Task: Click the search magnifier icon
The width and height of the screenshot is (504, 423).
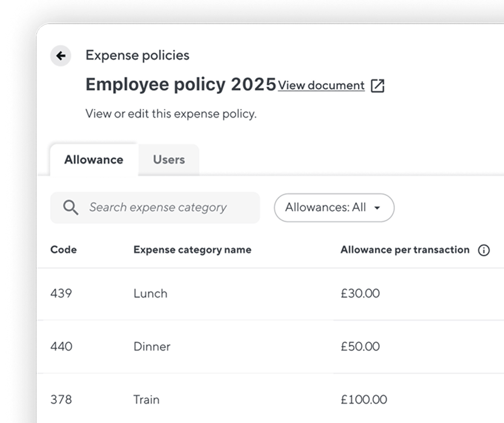Action: 70,207
